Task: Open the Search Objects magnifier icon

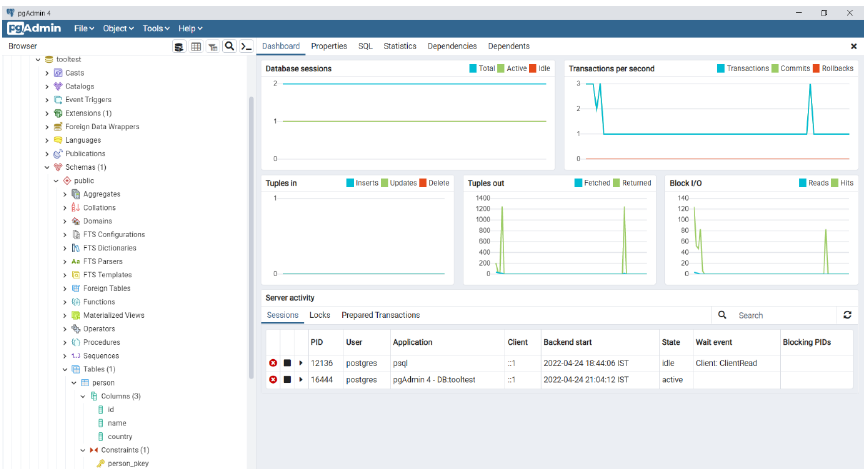Action: pyautogui.click(x=229, y=47)
